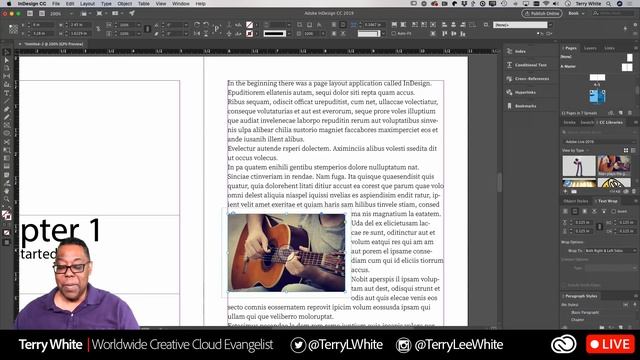Image resolution: width=640 pixels, height=360 pixels.
Task: Open the View by Type dropdown
Action: point(576,151)
